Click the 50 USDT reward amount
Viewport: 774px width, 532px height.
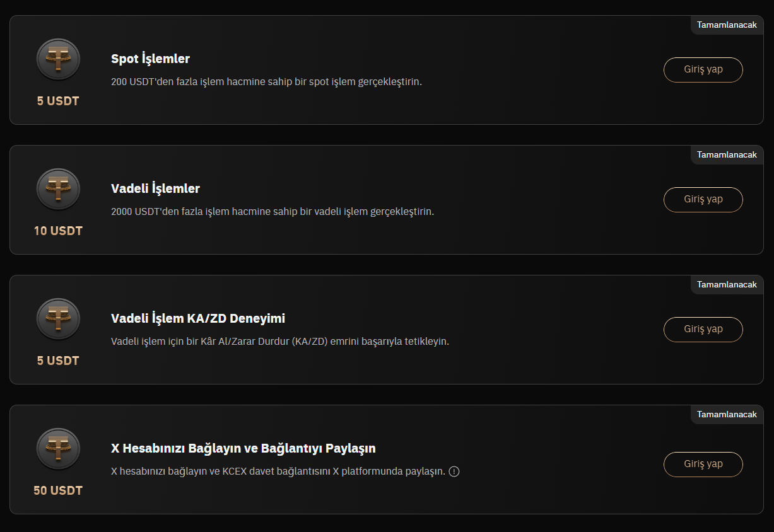[x=58, y=490]
